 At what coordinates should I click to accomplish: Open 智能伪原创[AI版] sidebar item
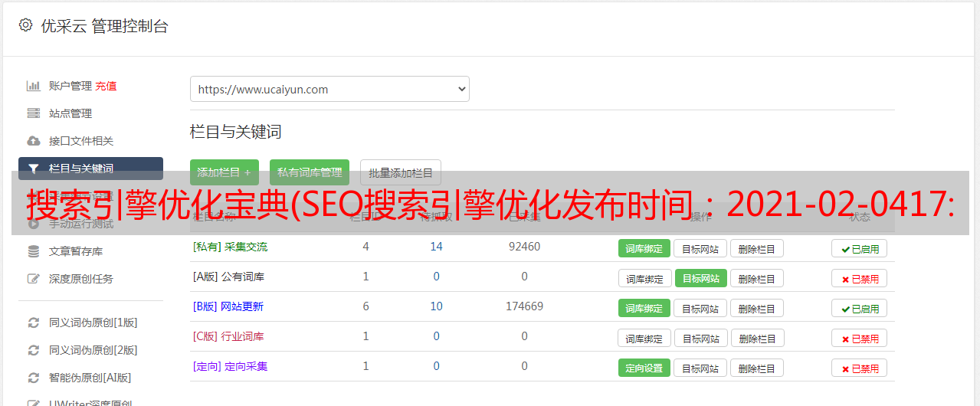[90, 378]
